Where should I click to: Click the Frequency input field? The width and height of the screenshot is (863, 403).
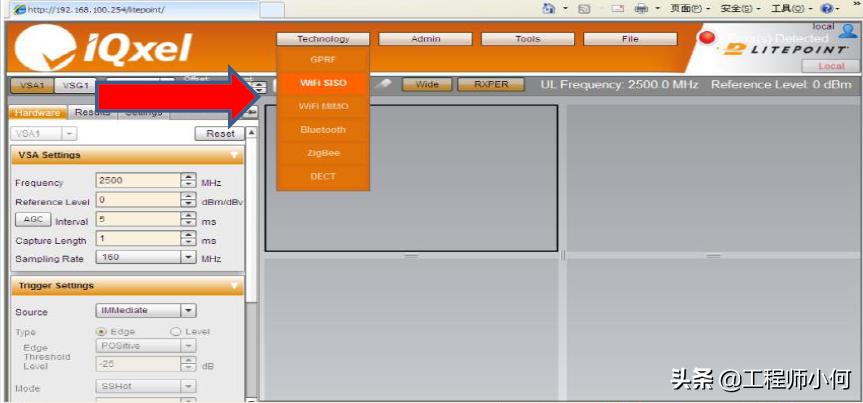tap(138, 181)
